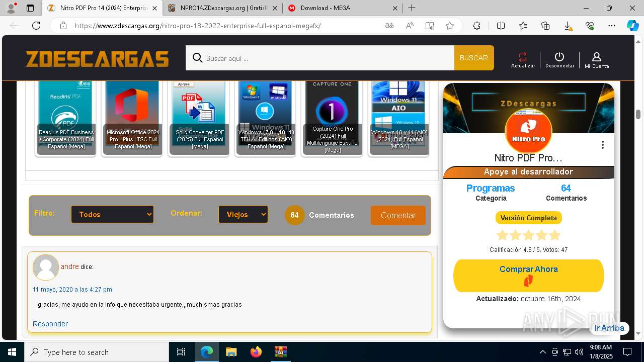Open Browser essentials heart icon
Viewport: 644px width, 362px height.
tap(590, 26)
